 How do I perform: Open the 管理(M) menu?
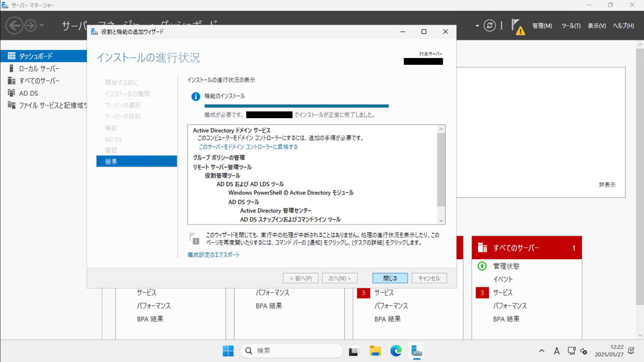[x=542, y=26]
